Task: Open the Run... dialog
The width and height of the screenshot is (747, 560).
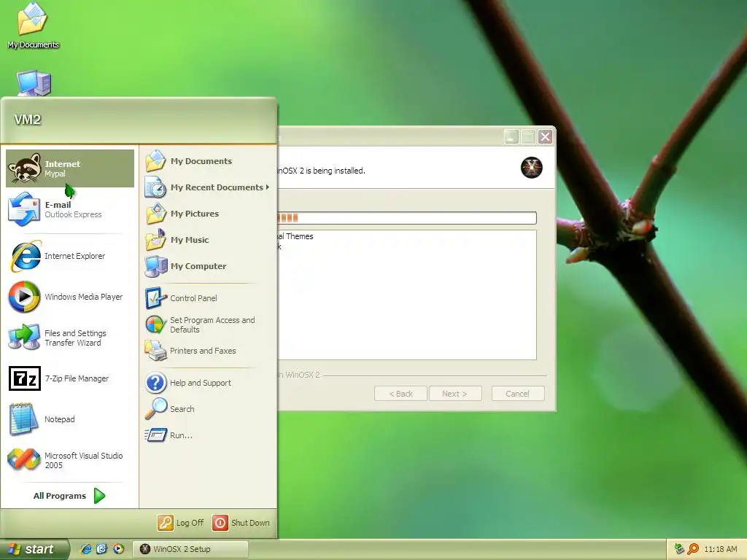Action: (x=208, y=435)
